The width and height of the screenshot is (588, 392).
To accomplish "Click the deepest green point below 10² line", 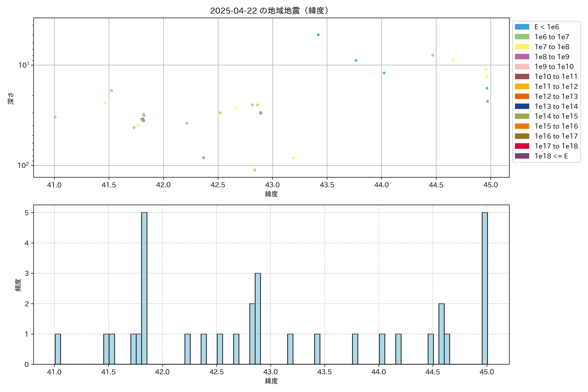I will [255, 170].
